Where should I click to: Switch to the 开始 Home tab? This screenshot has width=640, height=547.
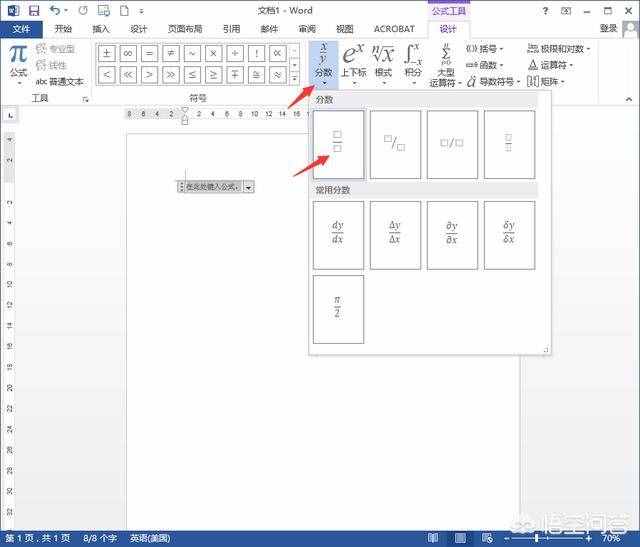(63, 29)
